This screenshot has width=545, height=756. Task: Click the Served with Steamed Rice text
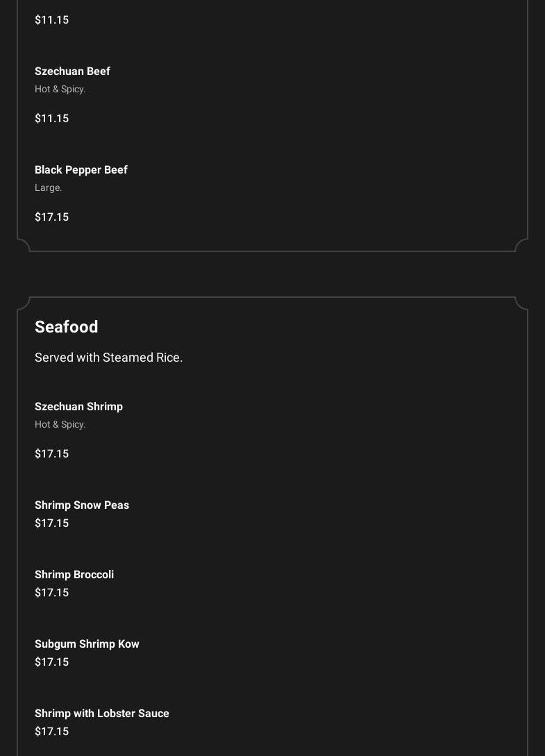click(108, 357)
